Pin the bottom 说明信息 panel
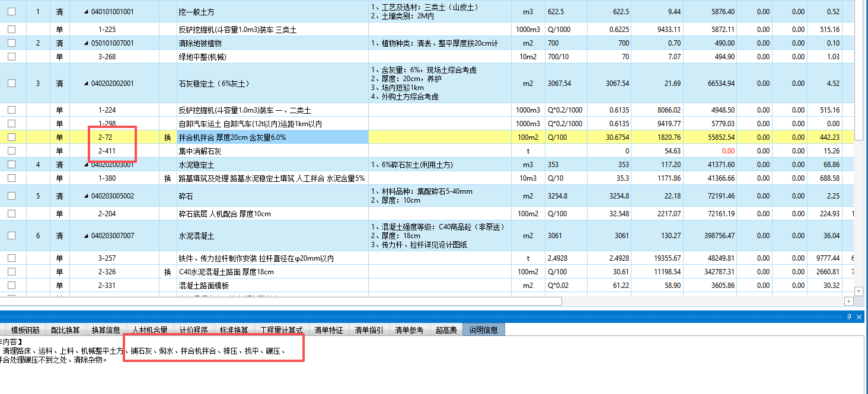The height and width of the screenshot is (394, 868). (850, 317)
